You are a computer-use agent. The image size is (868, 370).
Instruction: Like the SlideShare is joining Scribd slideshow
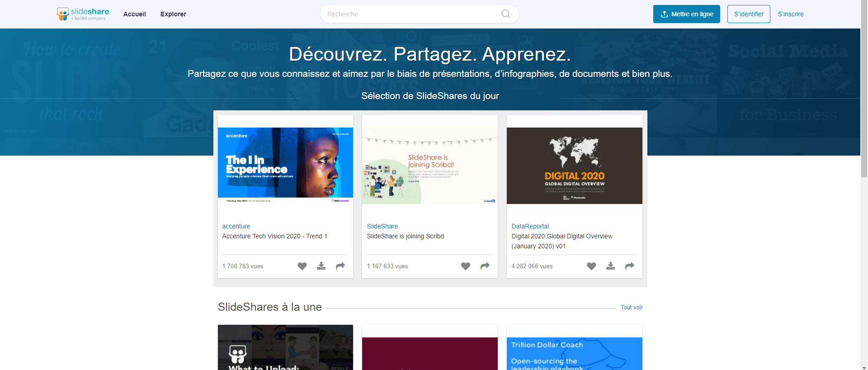(x=466, y=266)
